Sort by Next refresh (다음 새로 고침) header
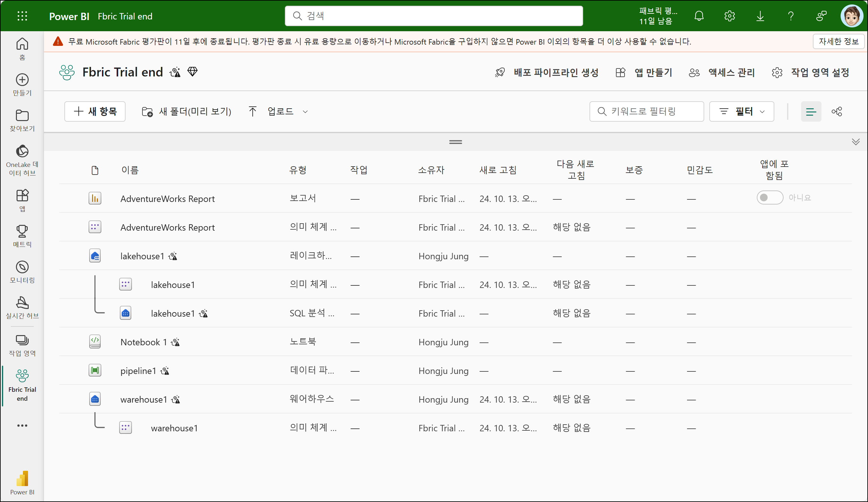 [575, 170]
